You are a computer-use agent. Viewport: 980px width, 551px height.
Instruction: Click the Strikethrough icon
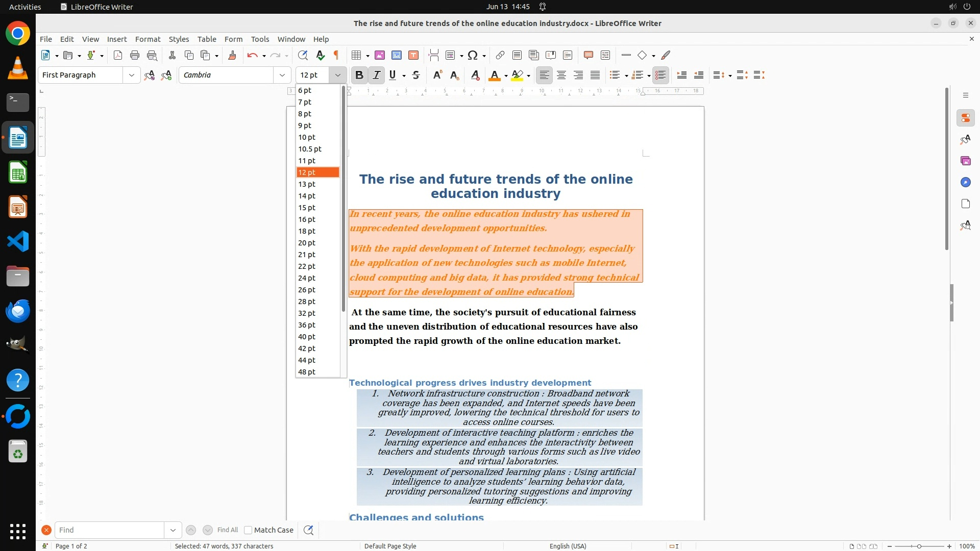(416, 76)
